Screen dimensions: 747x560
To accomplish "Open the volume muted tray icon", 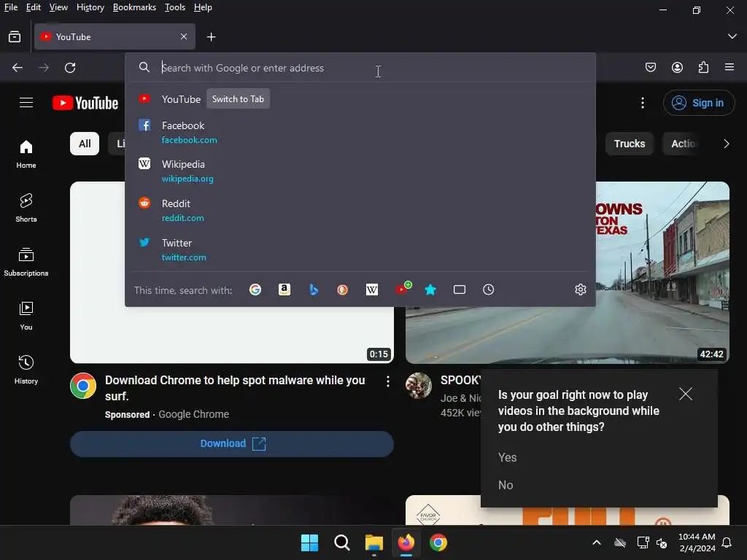I will click(x=662, y=542).
